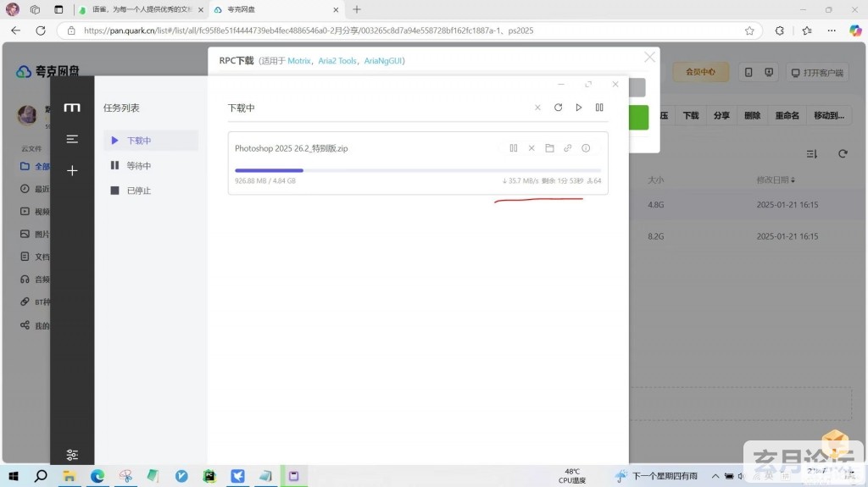Click the 会员中心 button

click(x=700, y=72)
